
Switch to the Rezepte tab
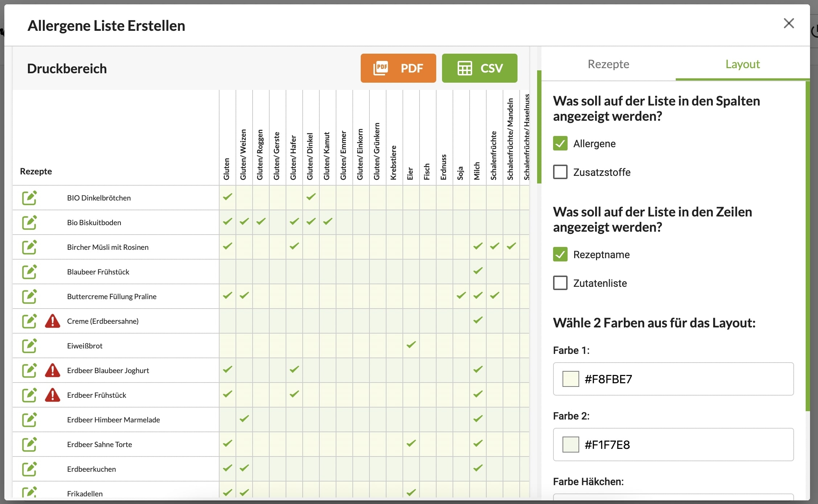(608, 64)
